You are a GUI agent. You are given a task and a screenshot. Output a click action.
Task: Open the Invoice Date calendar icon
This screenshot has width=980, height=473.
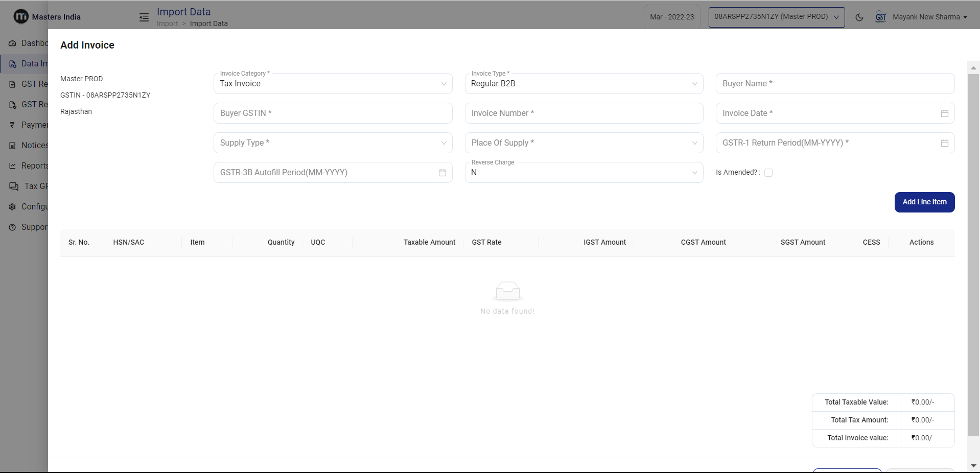tap(944, 113)
